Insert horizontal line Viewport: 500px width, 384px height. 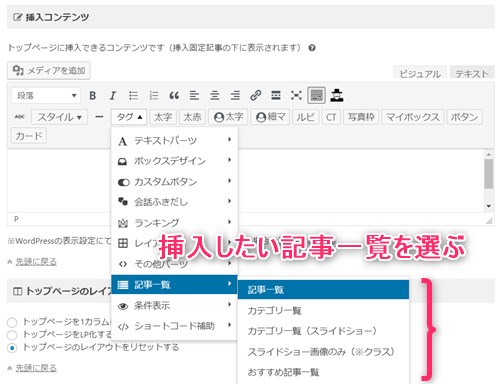[x=99, y=117]
